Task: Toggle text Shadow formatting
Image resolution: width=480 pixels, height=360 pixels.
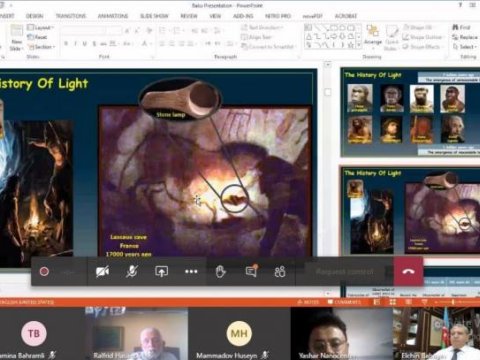Action: [94, 44]
